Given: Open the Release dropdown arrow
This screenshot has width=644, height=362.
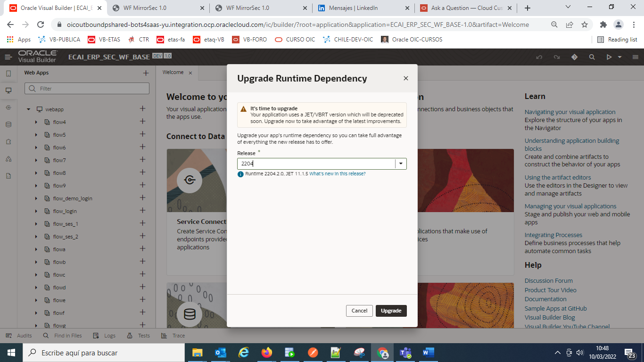Looking at the screenshot, I should pos(401,164).
